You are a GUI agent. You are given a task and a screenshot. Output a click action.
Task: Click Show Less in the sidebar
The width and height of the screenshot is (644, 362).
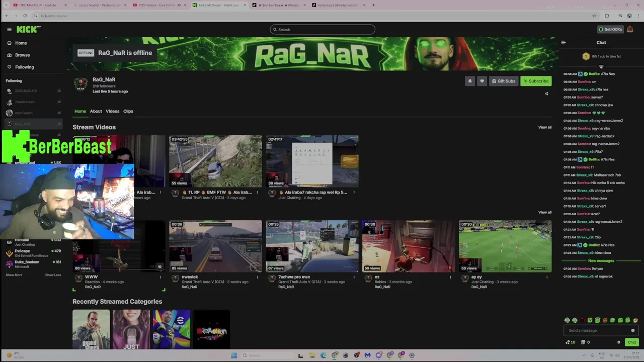click(53, 275)
